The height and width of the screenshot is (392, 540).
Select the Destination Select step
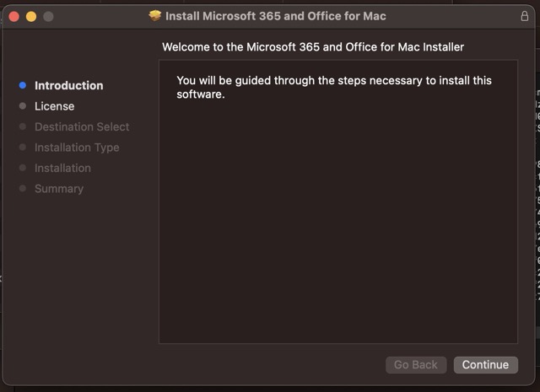tap(82, 127)
